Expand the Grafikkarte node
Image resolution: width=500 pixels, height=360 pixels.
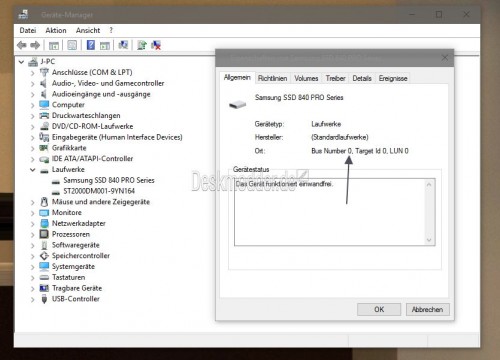[x=32, y=148]
